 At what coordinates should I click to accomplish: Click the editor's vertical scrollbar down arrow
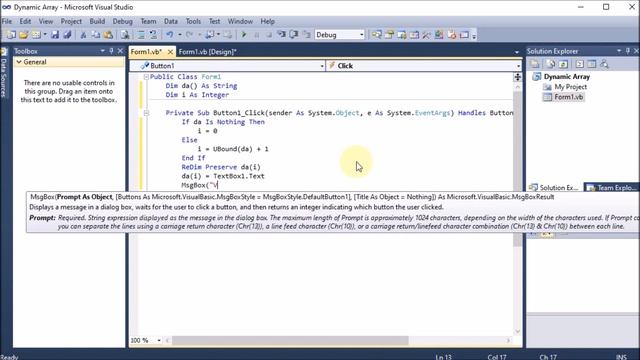[x=518, y=331]
